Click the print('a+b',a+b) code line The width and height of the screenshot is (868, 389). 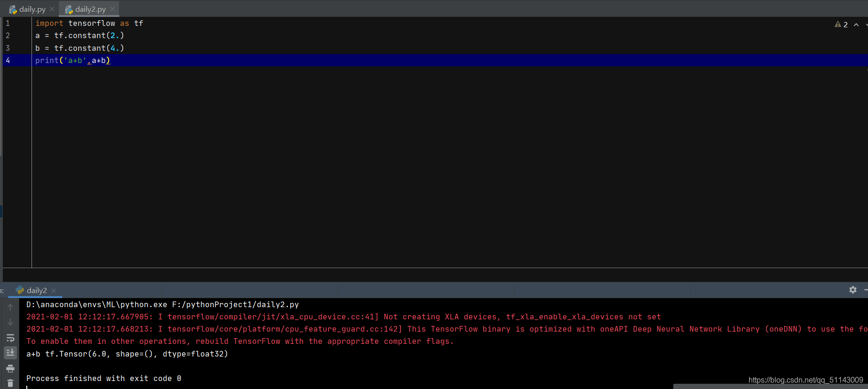coord(72,60)
